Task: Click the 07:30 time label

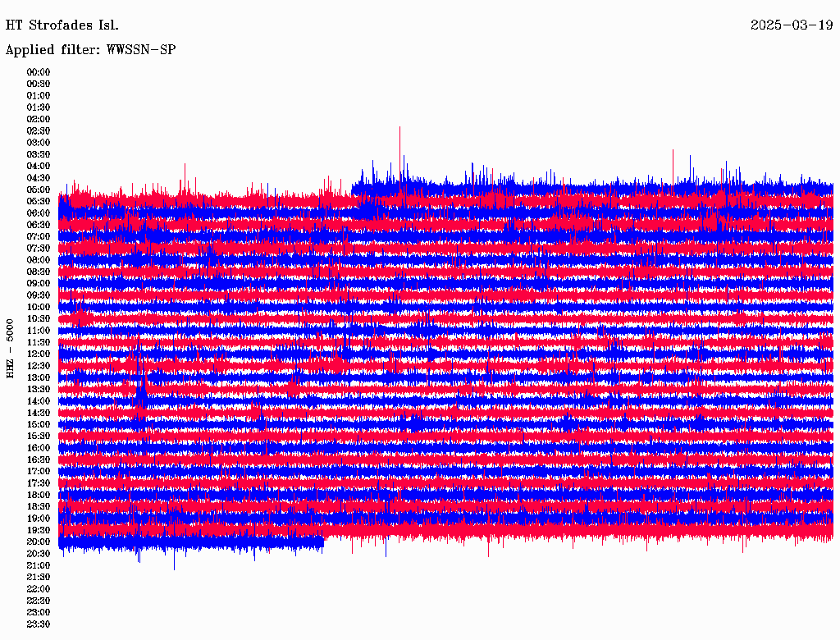Action: (x=39, y=248)
